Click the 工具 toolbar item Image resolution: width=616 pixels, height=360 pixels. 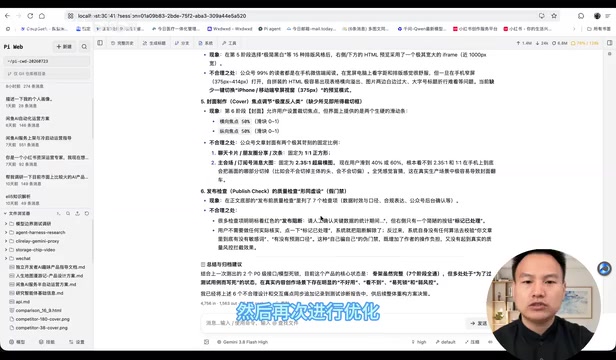pos(229,43)
